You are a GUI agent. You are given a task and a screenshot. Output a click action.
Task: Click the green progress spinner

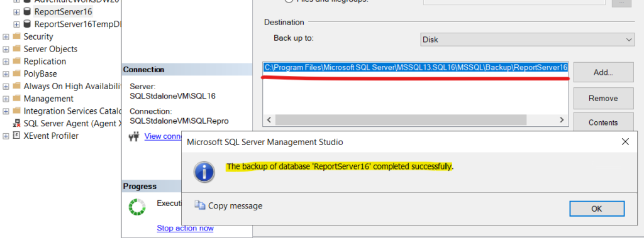tap(136, 207)
